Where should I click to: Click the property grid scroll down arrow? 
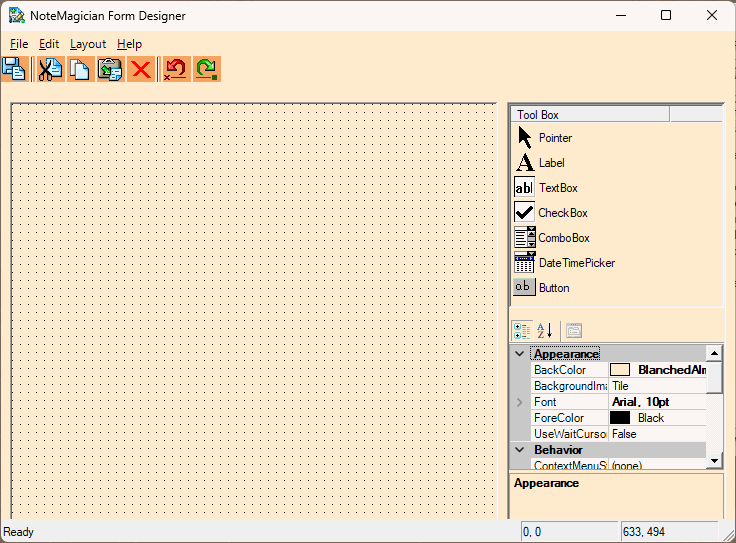714,460
